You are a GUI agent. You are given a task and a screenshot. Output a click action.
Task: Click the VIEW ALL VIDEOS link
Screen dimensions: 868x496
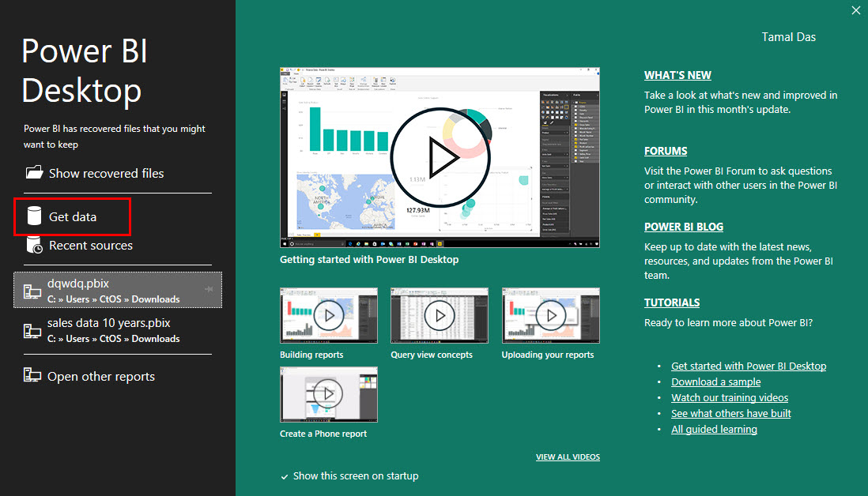coord(568,457)
